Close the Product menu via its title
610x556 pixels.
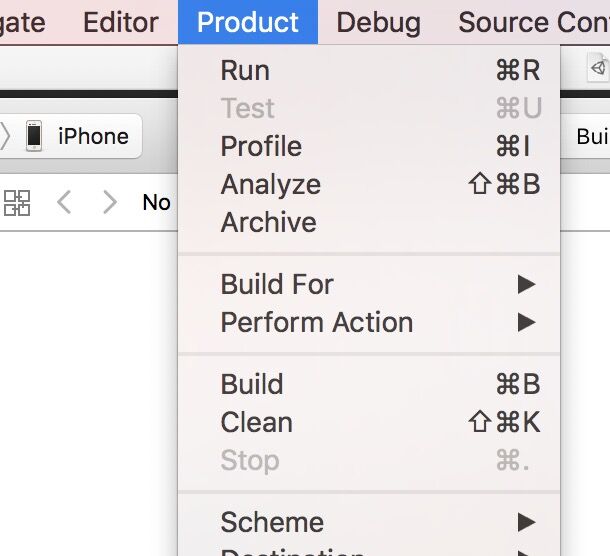pos(247,22)
